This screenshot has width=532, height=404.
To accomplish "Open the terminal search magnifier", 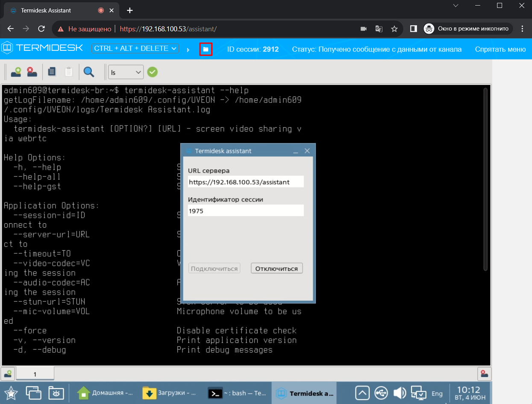I will [x=89, y=72].
